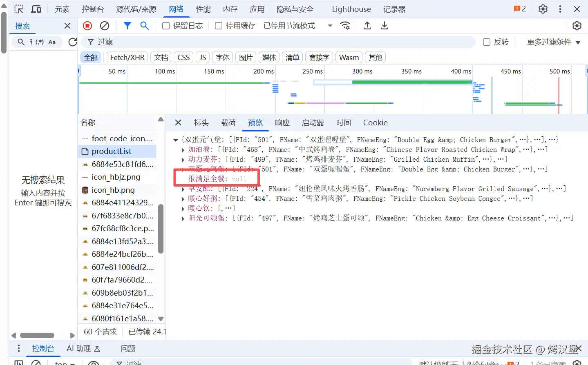
Task: Select the inspect element icon
Action: click(18, 9)
